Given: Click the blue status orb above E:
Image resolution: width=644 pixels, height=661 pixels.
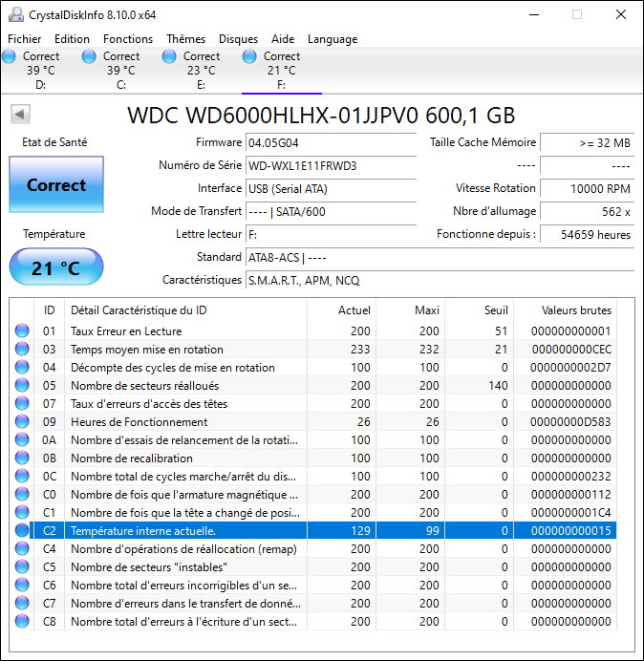Looking at the screenshot, I should (169, 56).
